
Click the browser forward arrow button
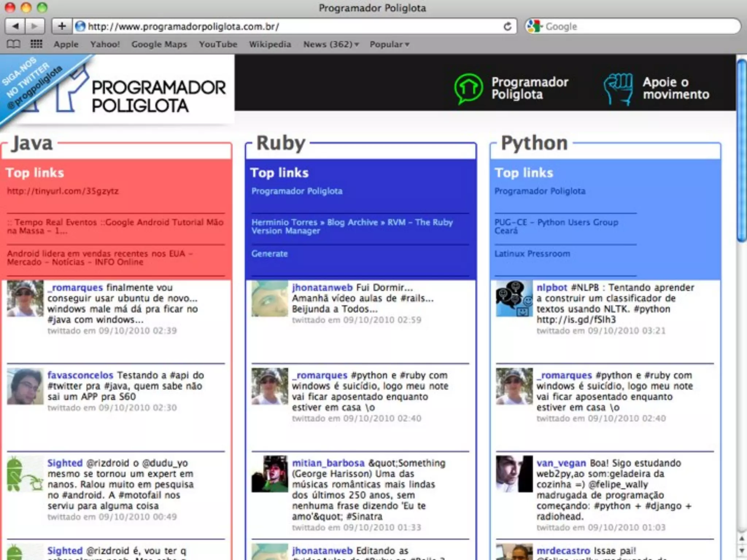click(x=35, y=26)
